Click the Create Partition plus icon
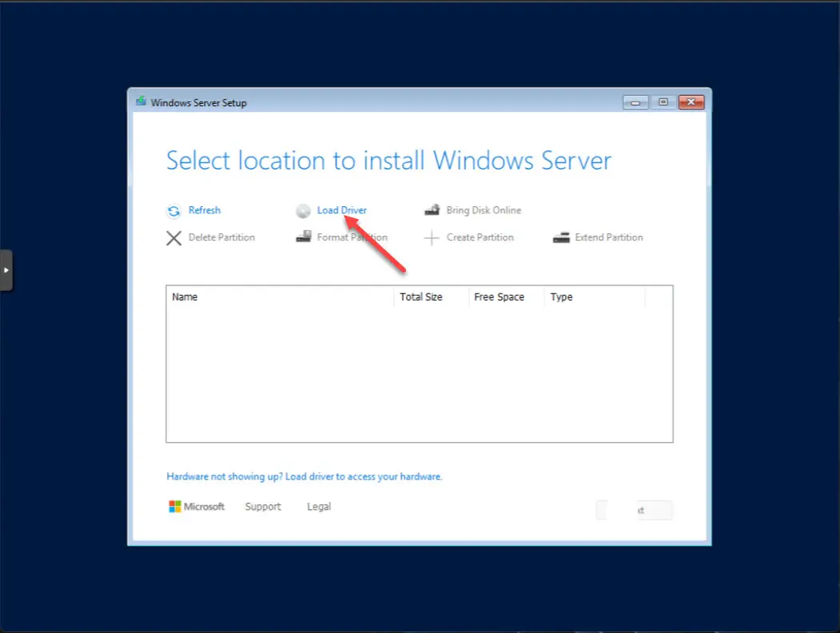 pos(432,238)
